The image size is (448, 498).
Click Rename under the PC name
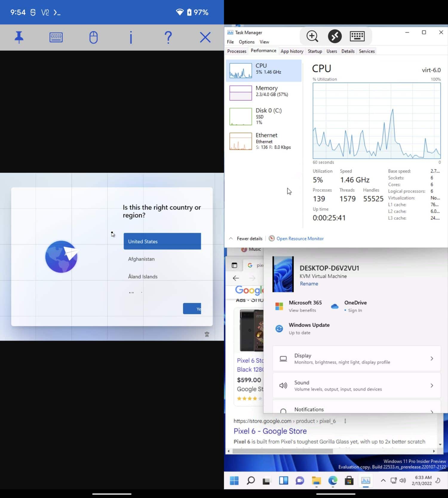coord(309,284)
